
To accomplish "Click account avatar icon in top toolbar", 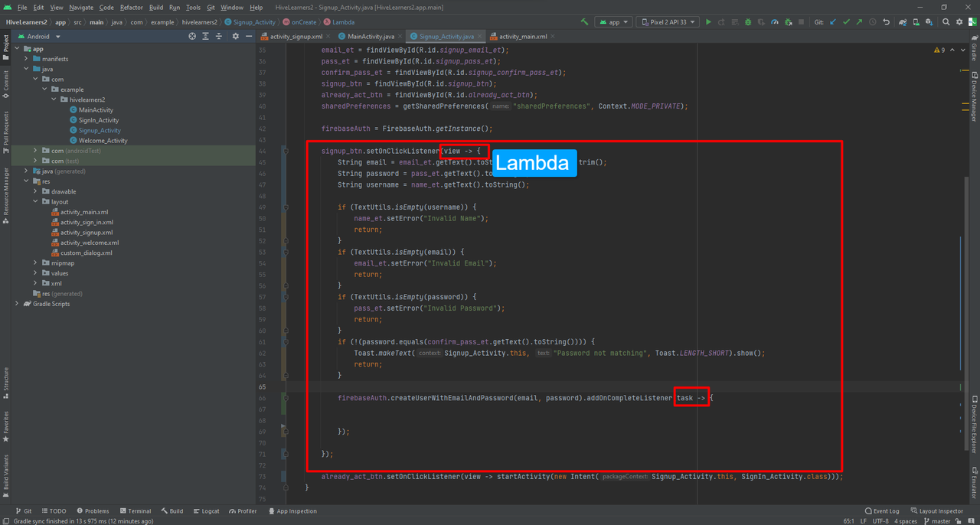I will (x=972, y=22).
